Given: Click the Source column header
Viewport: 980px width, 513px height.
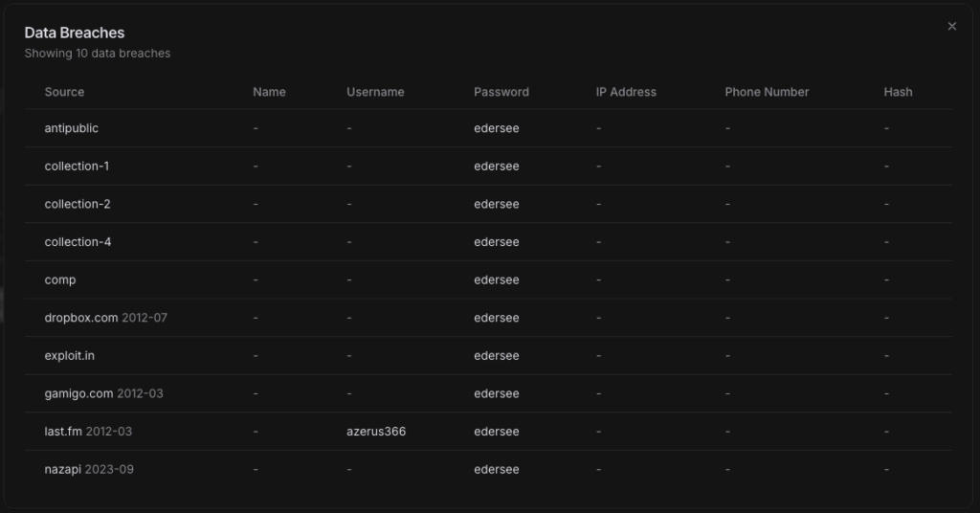Looking at the screenshot, I should (64, 92).
